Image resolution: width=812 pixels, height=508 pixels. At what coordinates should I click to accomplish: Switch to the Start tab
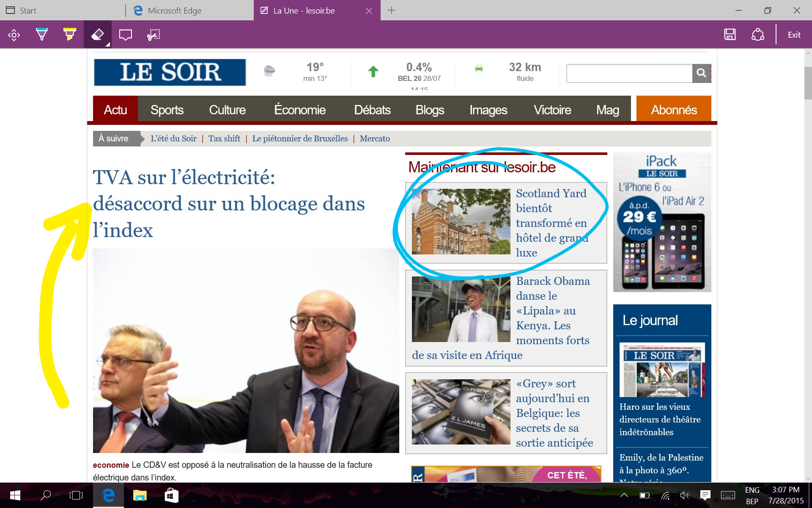click(63, 11)
